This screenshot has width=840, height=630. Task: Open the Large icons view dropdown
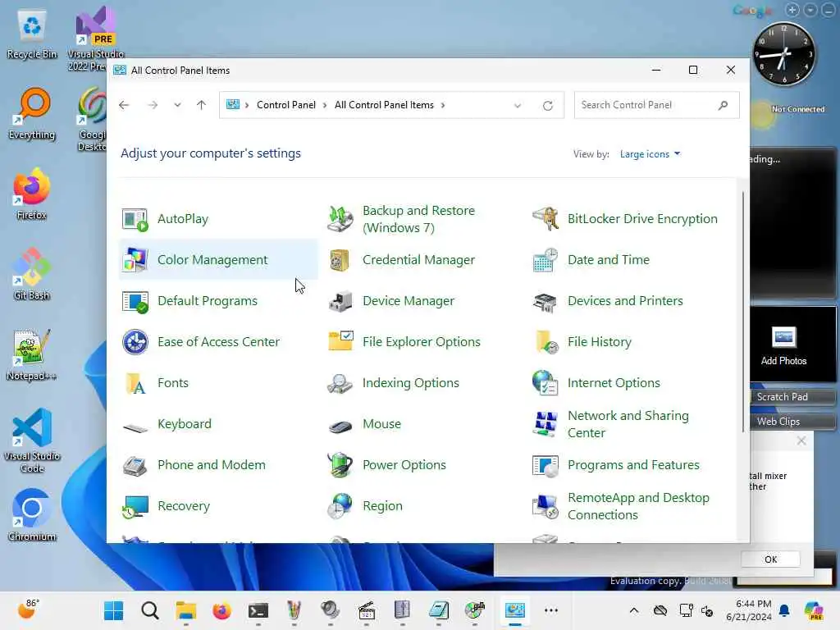pos(650,154)
